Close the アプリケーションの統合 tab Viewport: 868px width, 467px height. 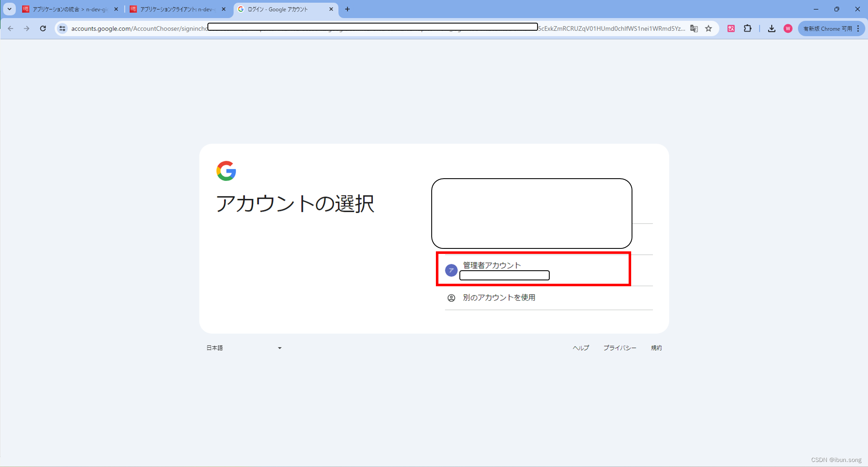point(116,9)
